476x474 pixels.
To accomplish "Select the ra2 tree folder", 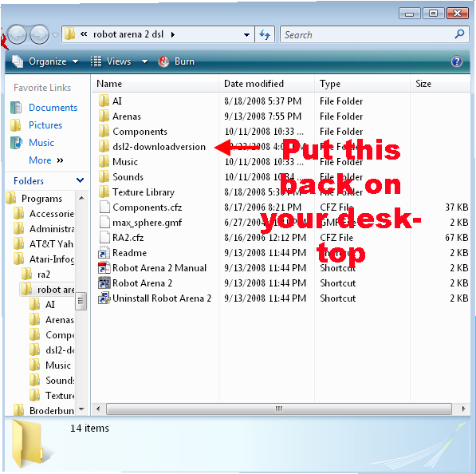I will pos(43,275).
